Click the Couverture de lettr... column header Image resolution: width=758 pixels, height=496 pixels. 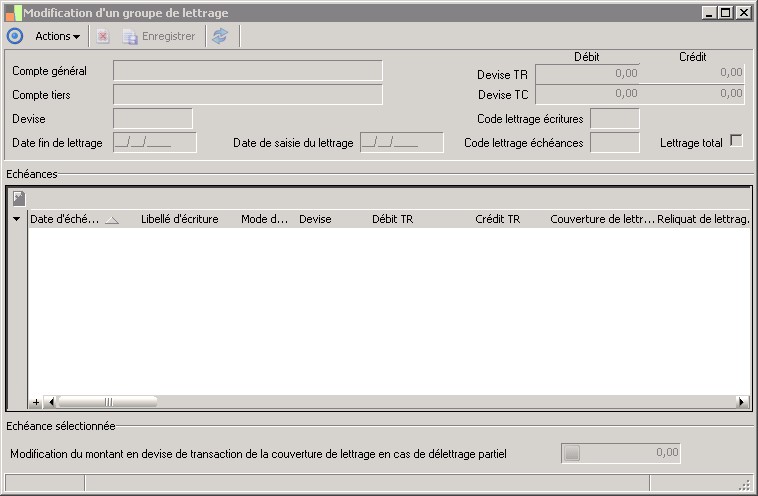602,219
